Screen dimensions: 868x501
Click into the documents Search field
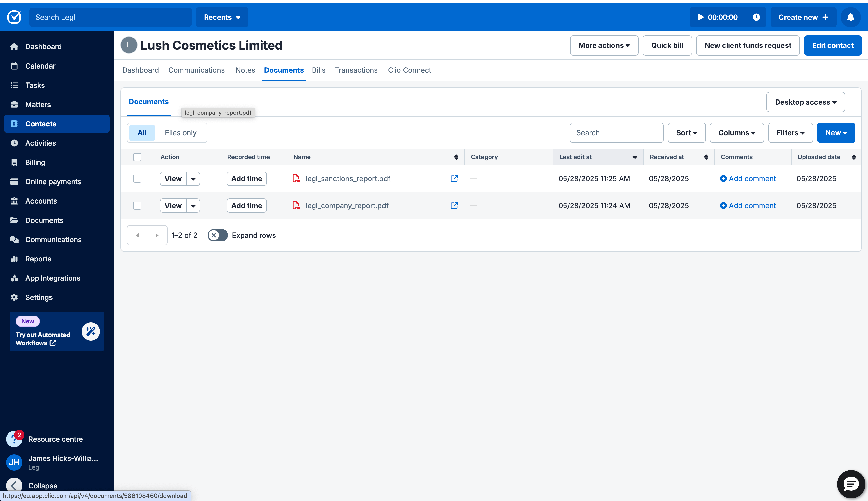point(616,133)
